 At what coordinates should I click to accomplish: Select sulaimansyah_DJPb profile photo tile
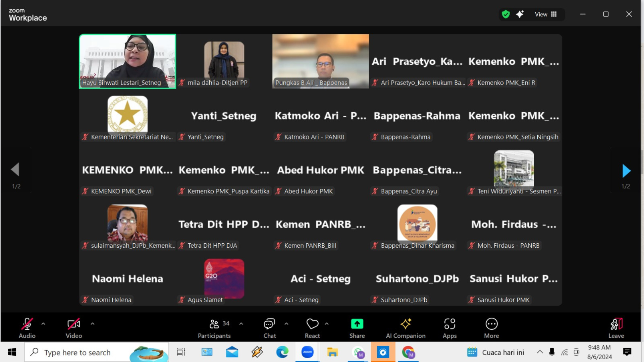tap(127, 224)
